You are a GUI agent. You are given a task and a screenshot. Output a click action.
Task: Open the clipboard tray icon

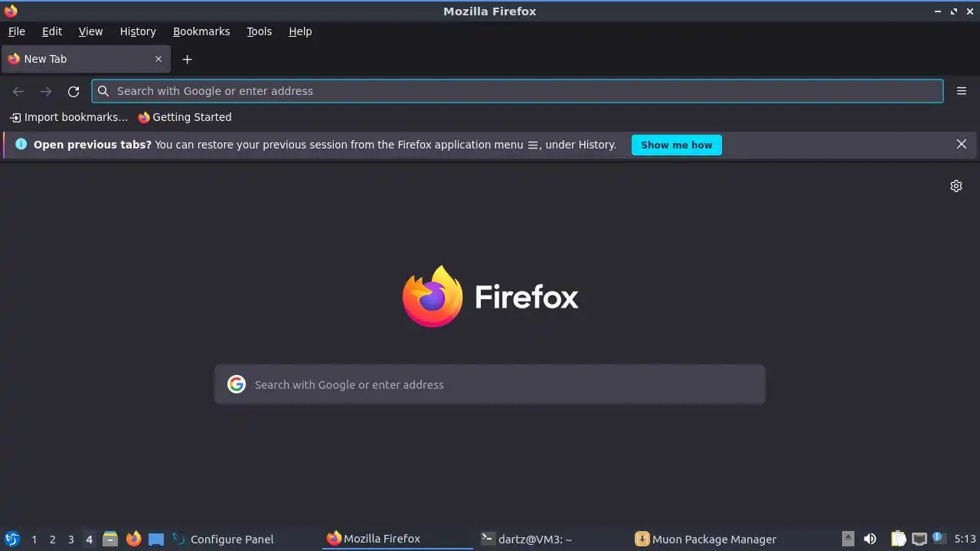click(x=899, y=539)
